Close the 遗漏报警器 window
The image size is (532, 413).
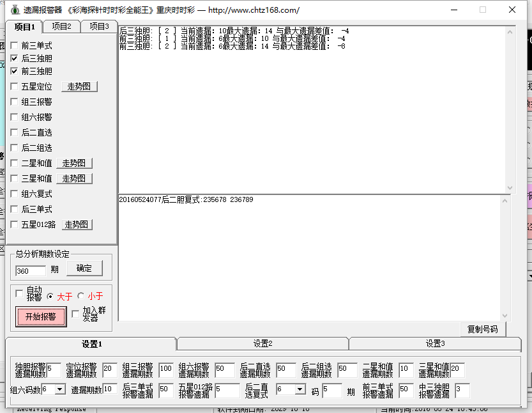(x=512, y=10)
